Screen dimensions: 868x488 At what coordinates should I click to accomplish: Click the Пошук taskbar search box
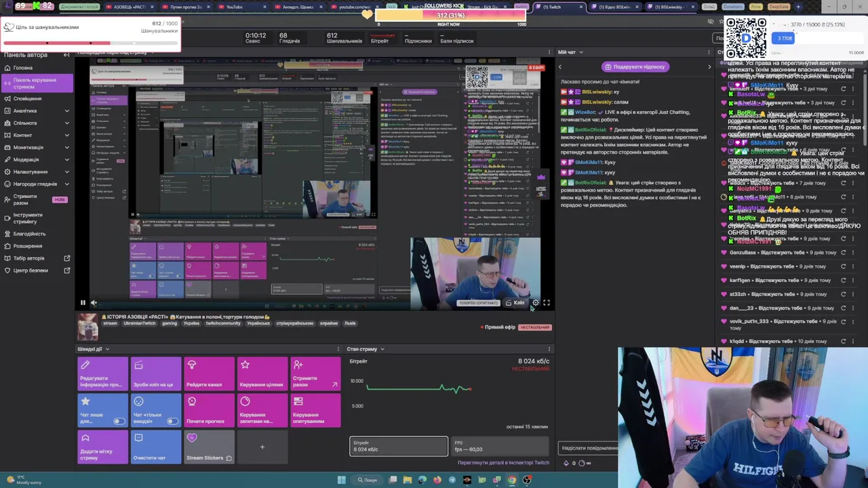(x=368, y=480)
